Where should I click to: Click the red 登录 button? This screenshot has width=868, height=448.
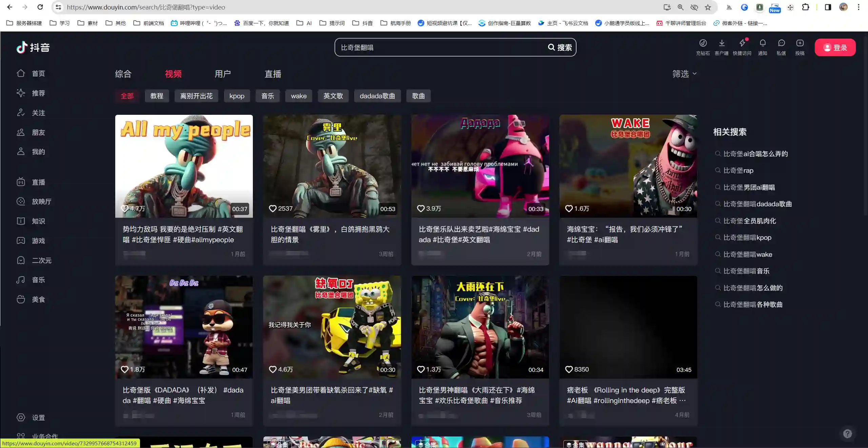[835, 47]
